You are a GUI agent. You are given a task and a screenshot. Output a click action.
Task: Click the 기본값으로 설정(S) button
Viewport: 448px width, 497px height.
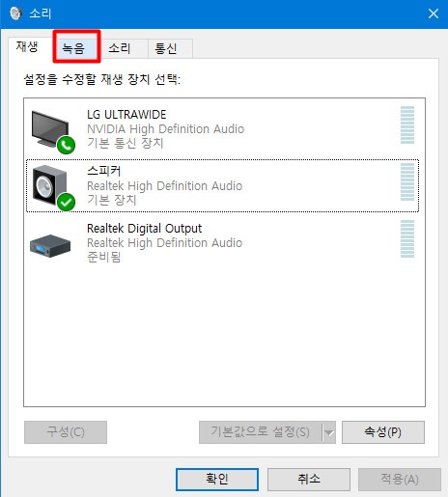click(x=260, y=432)
